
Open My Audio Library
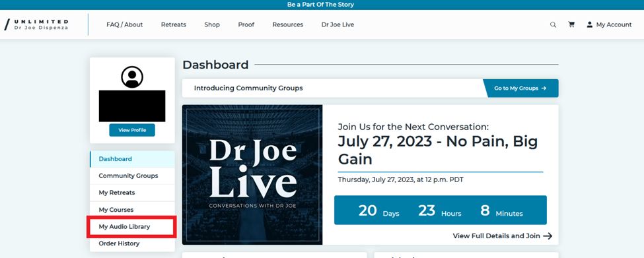132,226
